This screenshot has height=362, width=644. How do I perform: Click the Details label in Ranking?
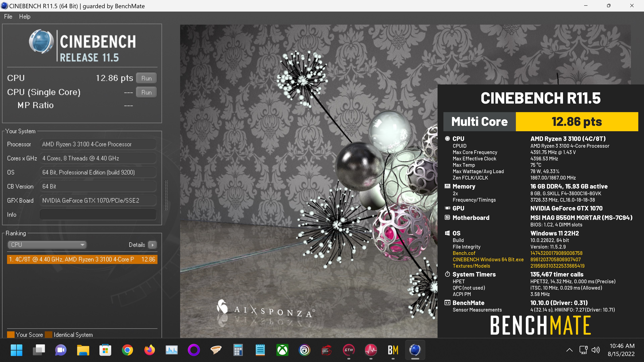(137, 245)
